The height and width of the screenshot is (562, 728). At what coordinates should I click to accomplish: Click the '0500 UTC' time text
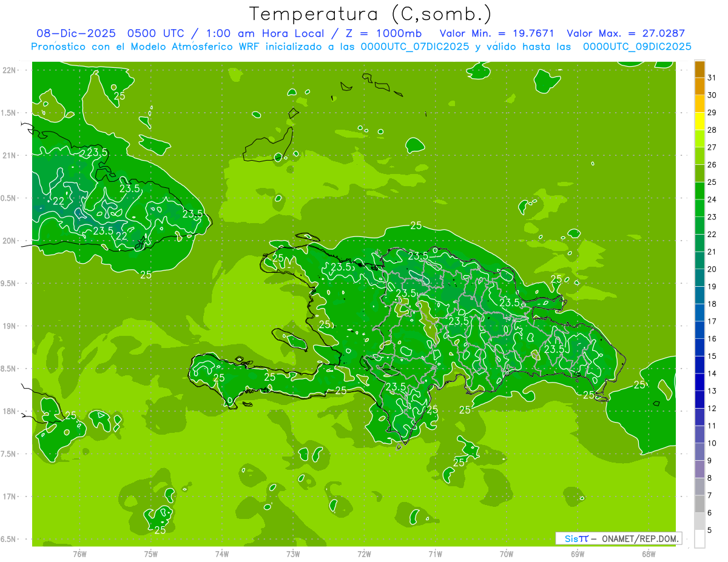[x=155, y=34]
